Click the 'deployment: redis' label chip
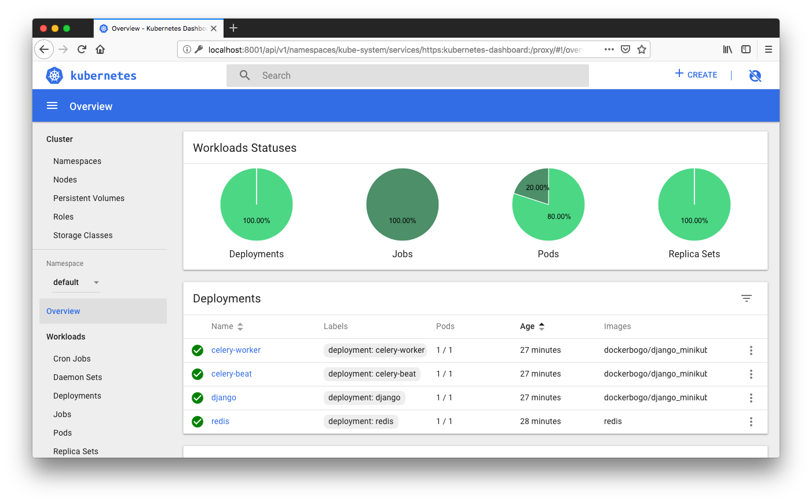Image resolution: width=812 pixels, height=504 pixels. [361, 421]
